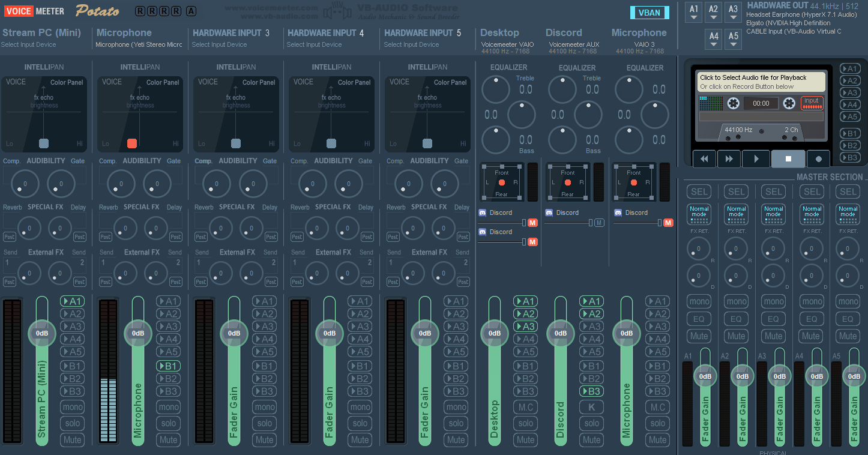868x455 pixels.
Task: Mute the A5 master bus
Action: [x=848, y=336]
